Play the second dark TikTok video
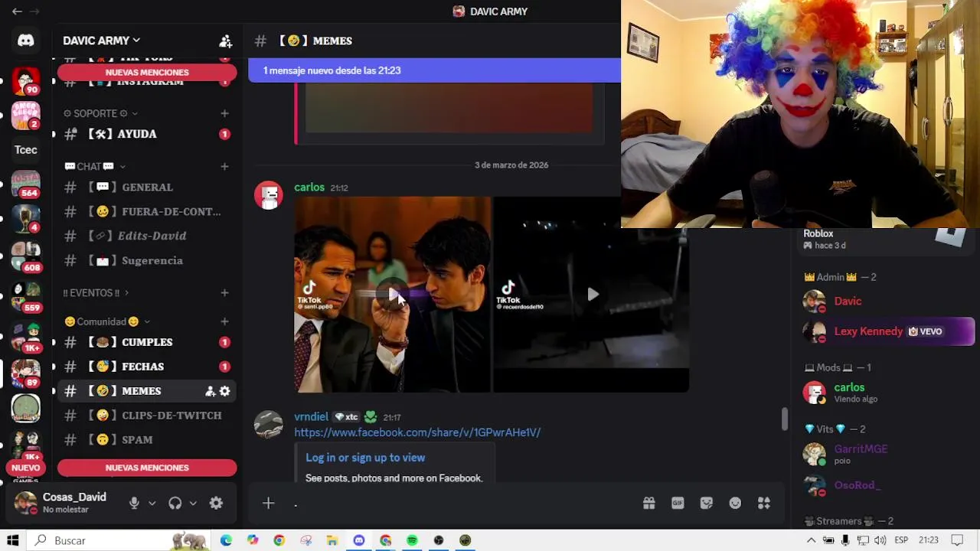Image resolution: width=980 pixels, height=551 pixels. click(x=591, y=295)
